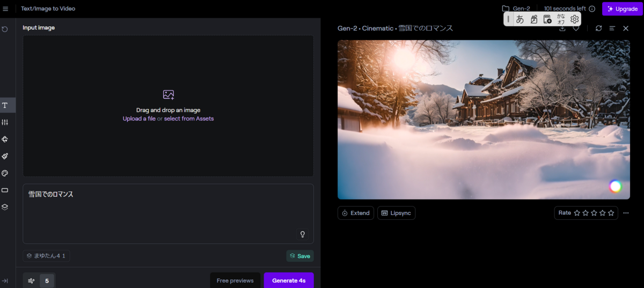Click the IME add-to-dictionary icon
Viewport: 644px width, 288px height.
tap(547, 19)
